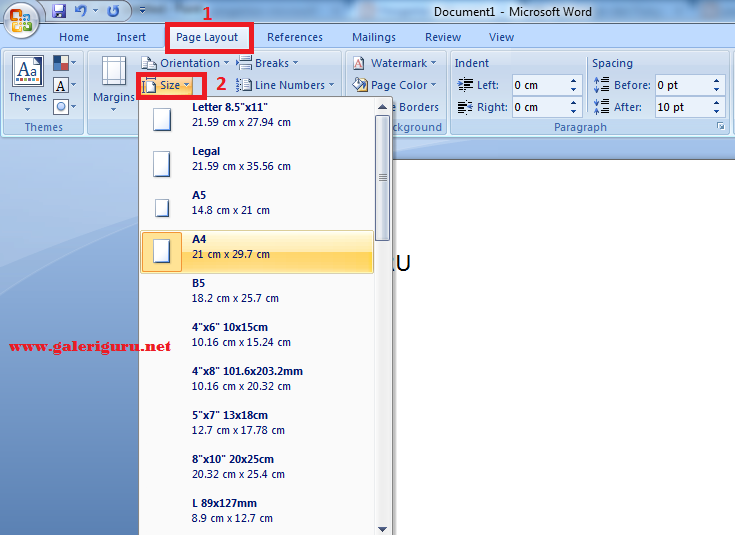This screenshot has height=535, width=735.
Task: Increase Indent Left with up spinner
Action: click(x=574, y=81)
